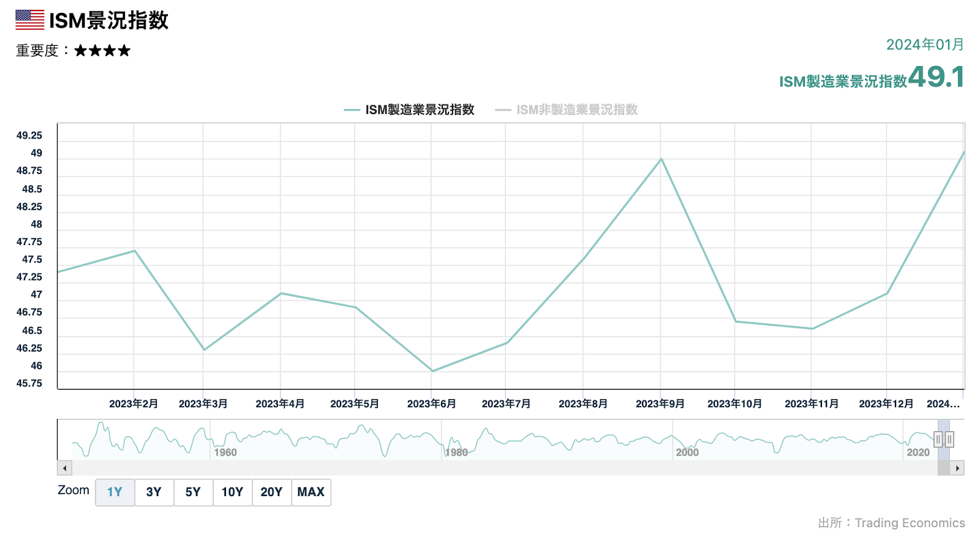Select the 3Y zoom range button
980x537 pixels.
(154, 492)
